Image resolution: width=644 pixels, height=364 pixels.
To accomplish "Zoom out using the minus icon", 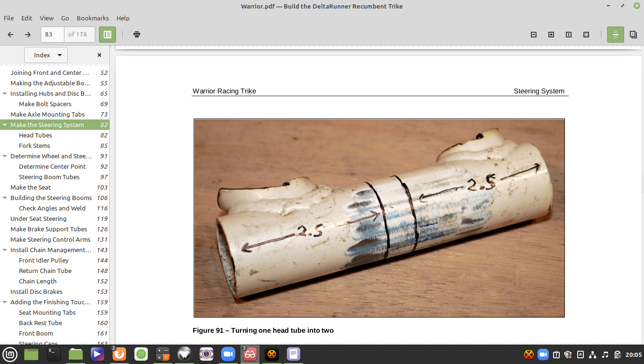I will point(534,35).
